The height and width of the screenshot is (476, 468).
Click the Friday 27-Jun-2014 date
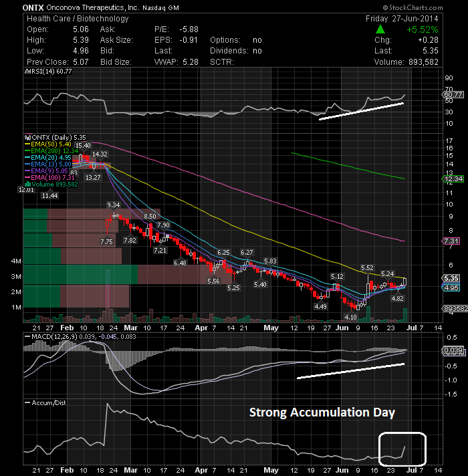(x=402, y=19)
